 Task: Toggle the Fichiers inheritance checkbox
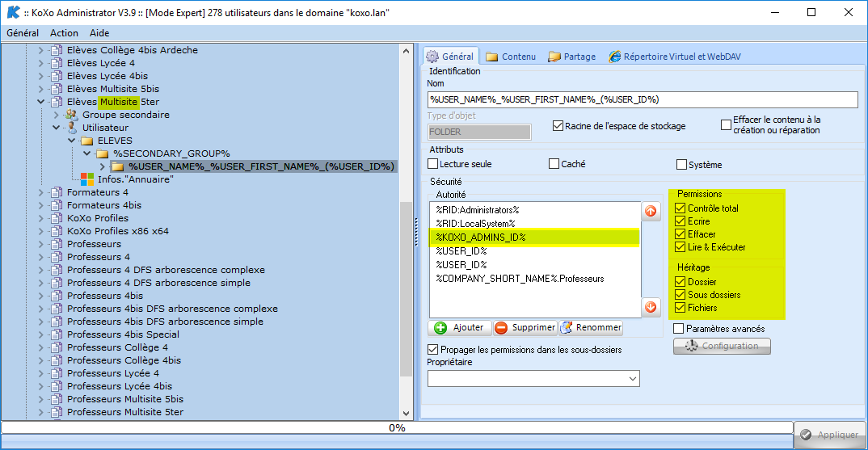pyautogui.click(x=680, y=308)
